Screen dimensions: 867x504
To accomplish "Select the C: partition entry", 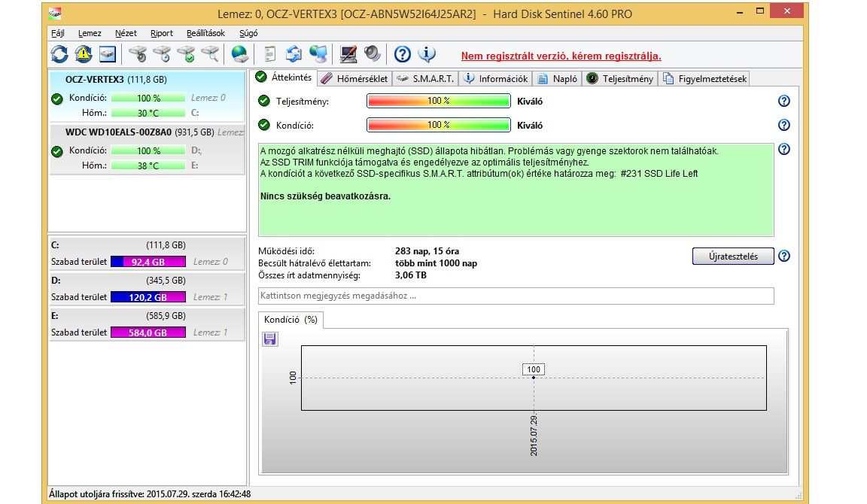I will pos(147,253).
